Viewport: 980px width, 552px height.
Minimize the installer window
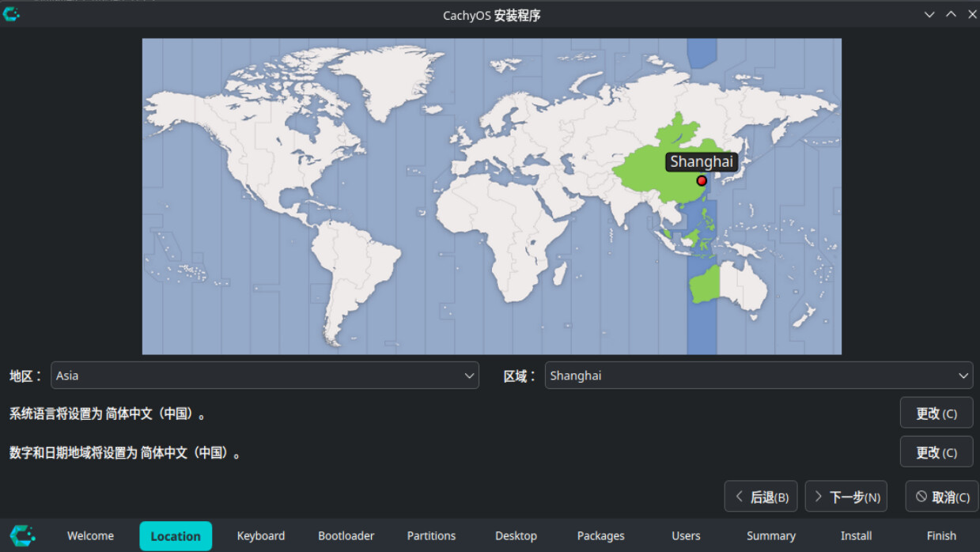click(930, 14)
